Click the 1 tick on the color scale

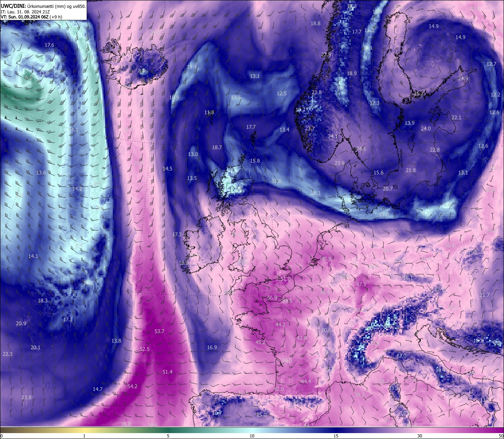coord(84,436)
